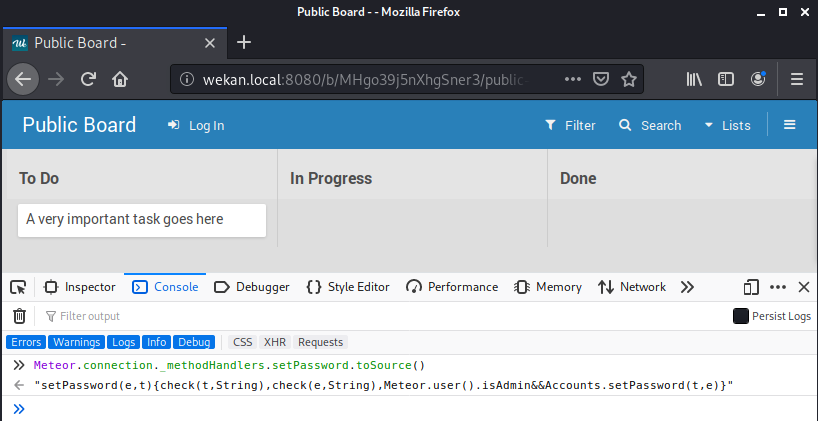818x421 pixels.
Task: Toggle the XHR console filter
Action: coord(275,342)
